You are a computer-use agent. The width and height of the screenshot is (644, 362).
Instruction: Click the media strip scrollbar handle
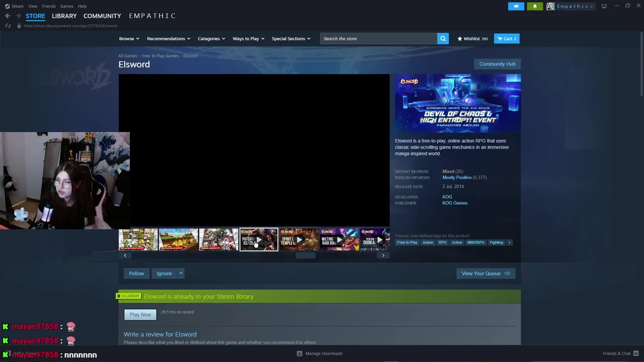[305, 255]
